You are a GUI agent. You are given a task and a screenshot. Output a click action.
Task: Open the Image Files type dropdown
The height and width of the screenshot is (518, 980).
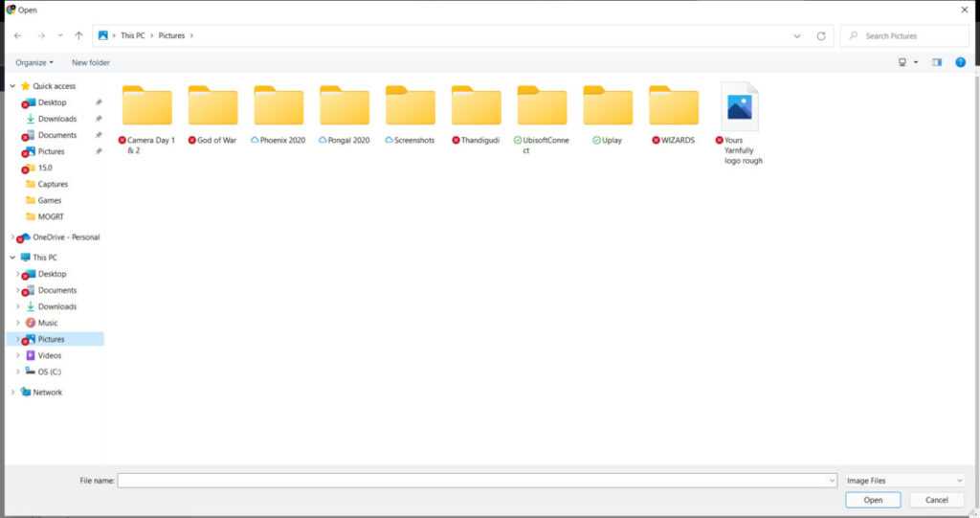click(x=904, y=481)
